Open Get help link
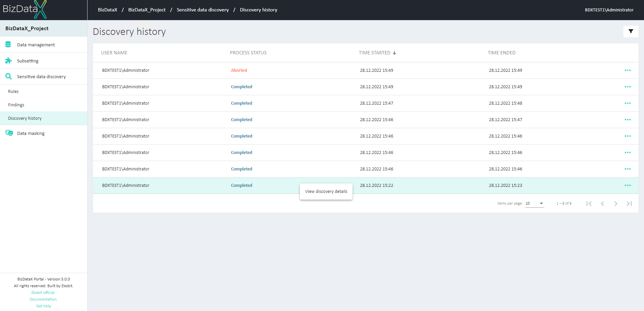The image size is (644, 311). (x=44, y=306)
